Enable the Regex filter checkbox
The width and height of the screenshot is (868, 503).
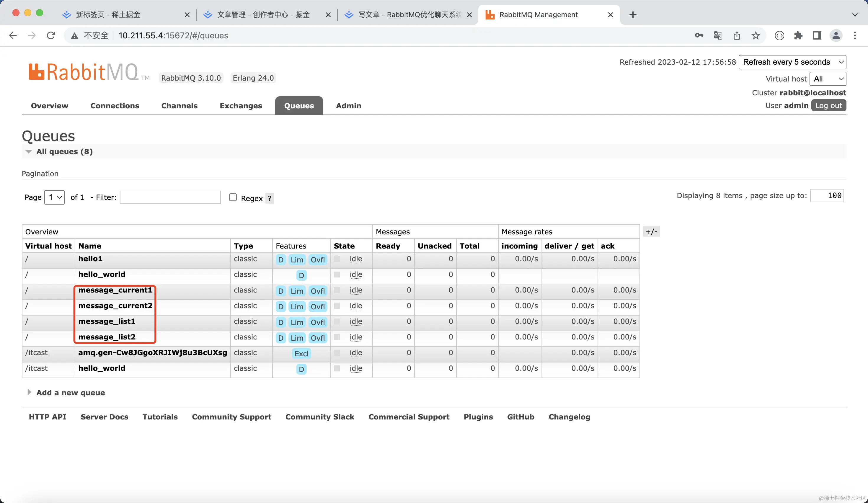[233, 197]
